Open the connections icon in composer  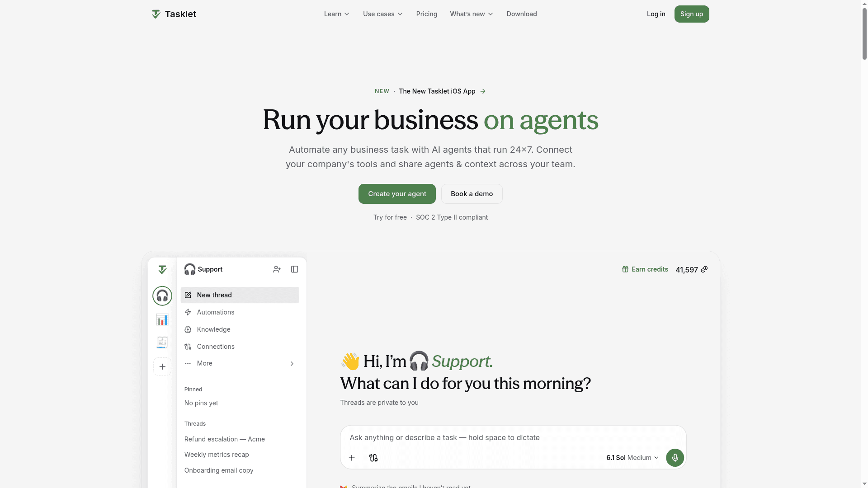373,458
